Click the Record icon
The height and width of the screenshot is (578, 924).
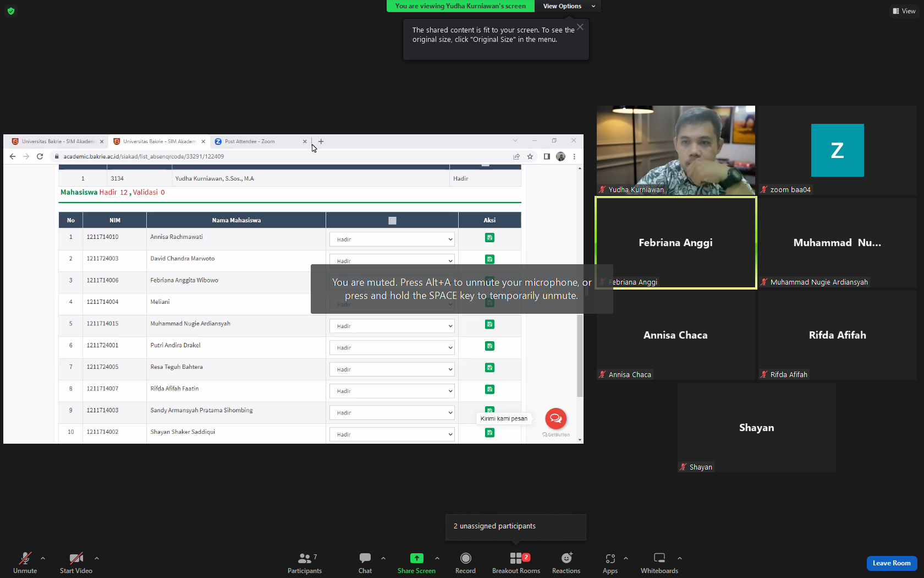[x=465, y=558]
